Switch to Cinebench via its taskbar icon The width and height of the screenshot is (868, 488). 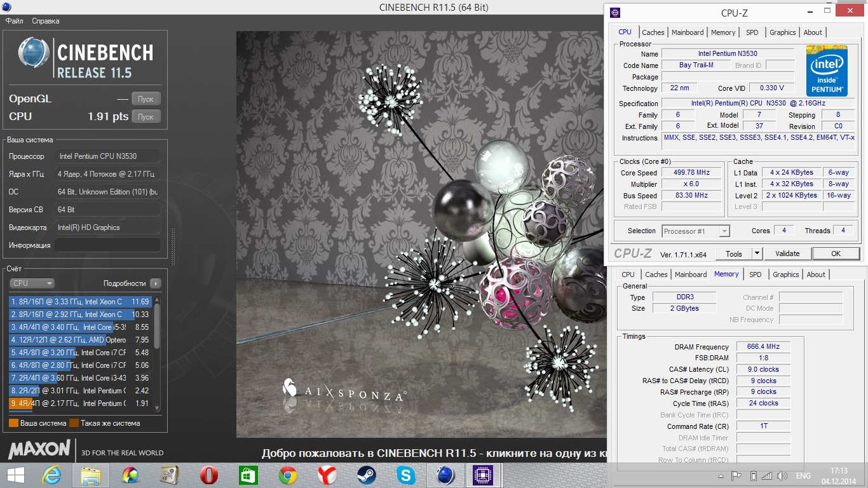point(445,475)
